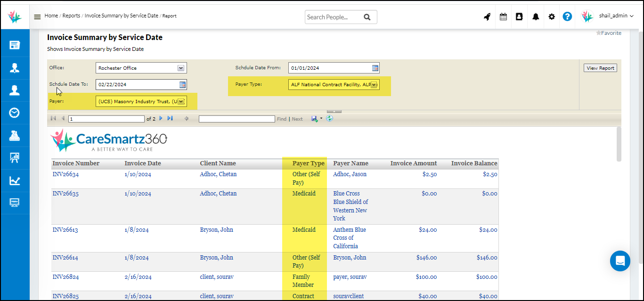
Task: Click the View Report button
Action: (x=600, y=68)
